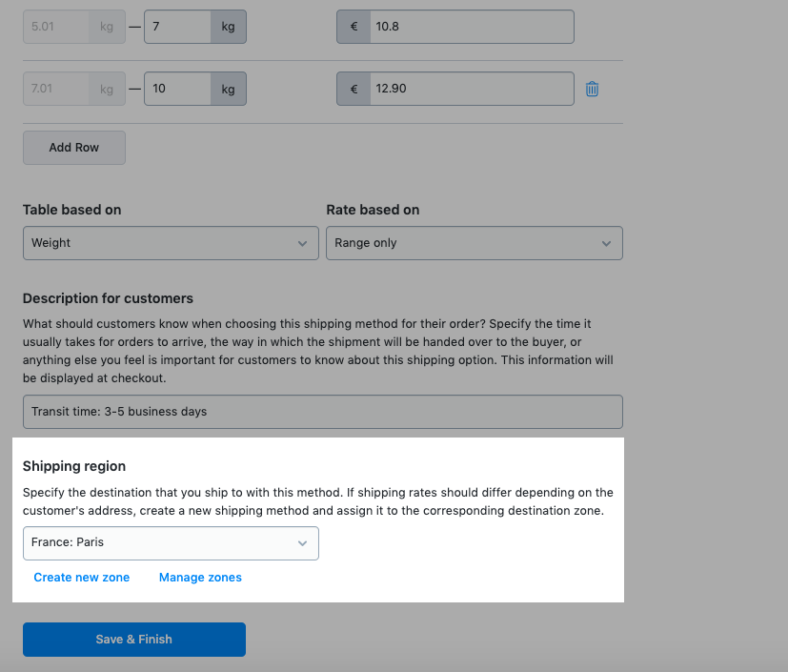Focus the upper weight field containing 10
The width and height of the screenshot is (788, 672).
point(177,89)
